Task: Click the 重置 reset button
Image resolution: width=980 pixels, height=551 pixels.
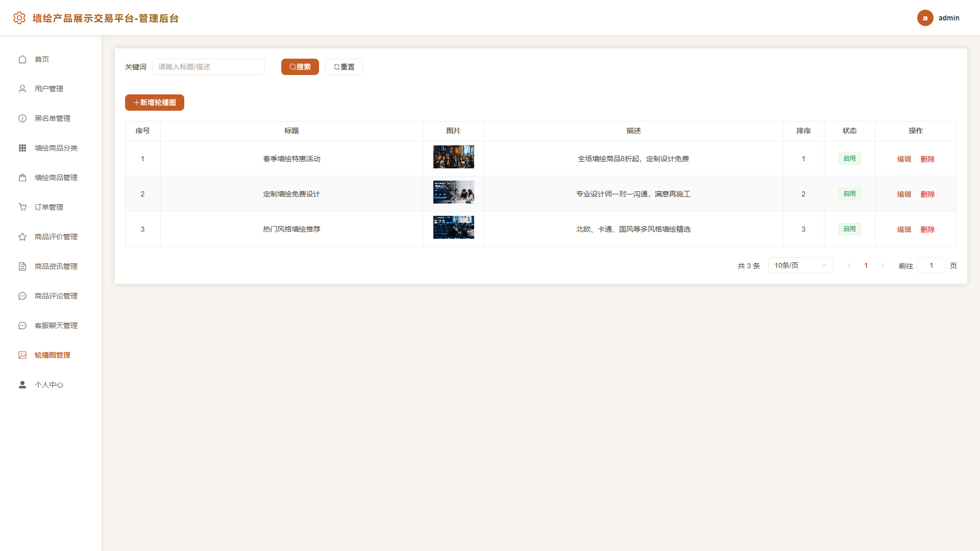Action: pyautogui.click(x=344, y=67)
